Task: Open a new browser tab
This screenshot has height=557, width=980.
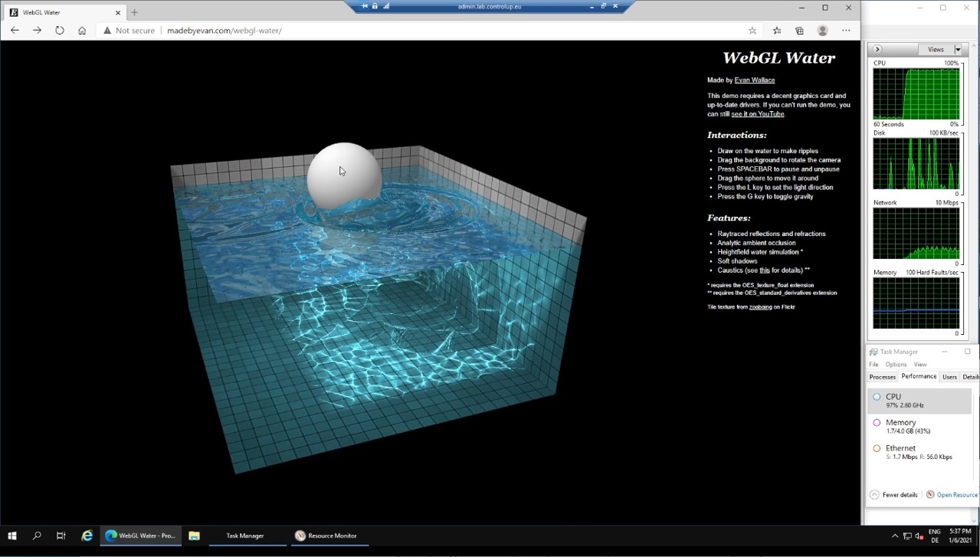Action: coord(134,12)
